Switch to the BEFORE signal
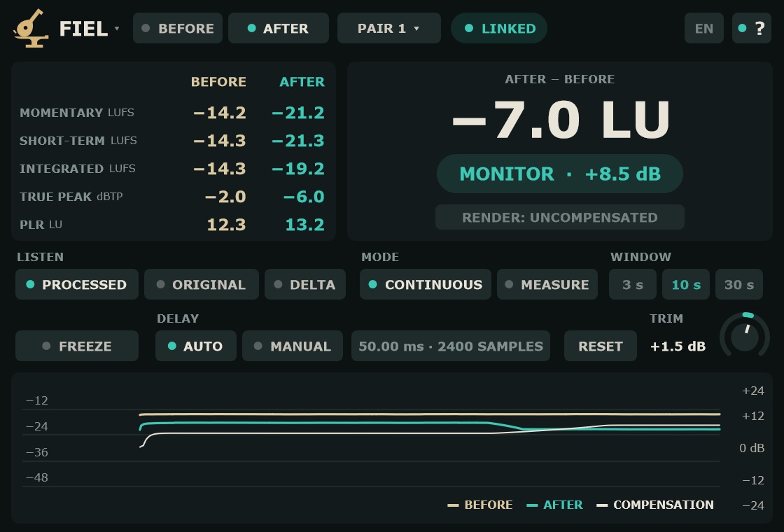Screen dimensions: 784x532 178,29
